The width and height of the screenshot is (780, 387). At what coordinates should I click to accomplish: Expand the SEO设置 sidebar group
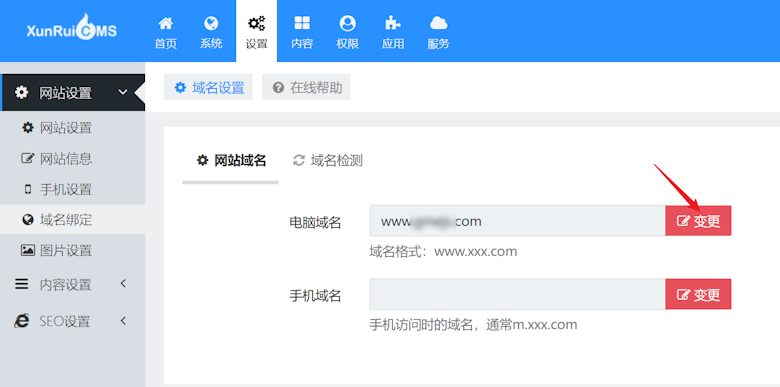click(x=73, y=321)
